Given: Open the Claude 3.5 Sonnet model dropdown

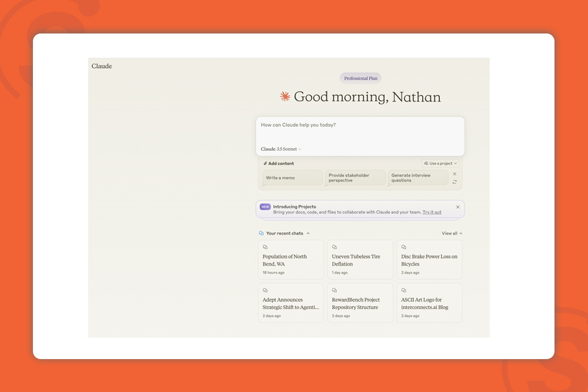Looking at the screenshot, I should 281,149.
